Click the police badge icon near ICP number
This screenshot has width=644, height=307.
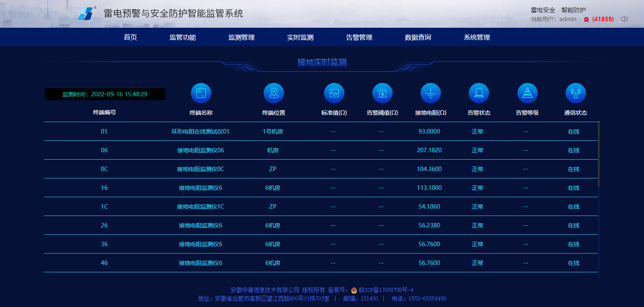pyautogui.click(x=354, y=290)
